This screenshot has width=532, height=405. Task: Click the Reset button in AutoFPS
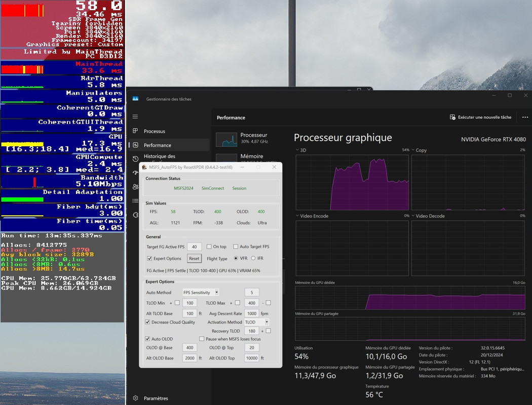(x=194, y=258)
